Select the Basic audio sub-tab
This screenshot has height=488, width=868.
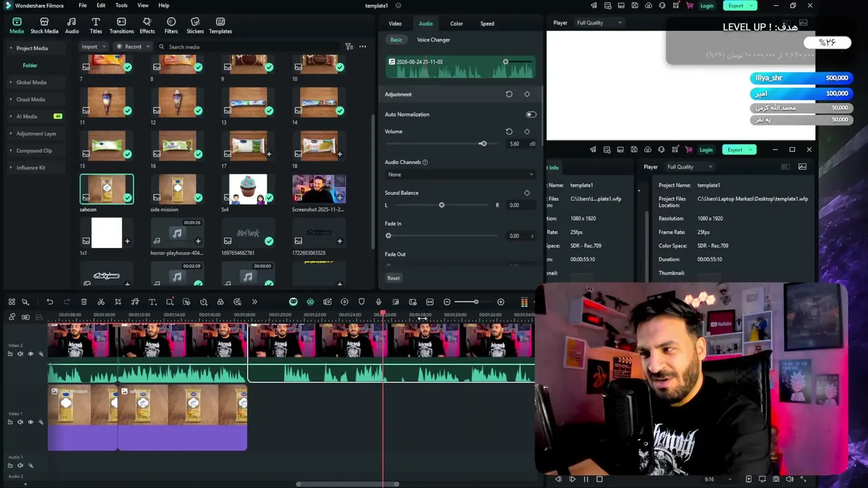click(396, 40)
